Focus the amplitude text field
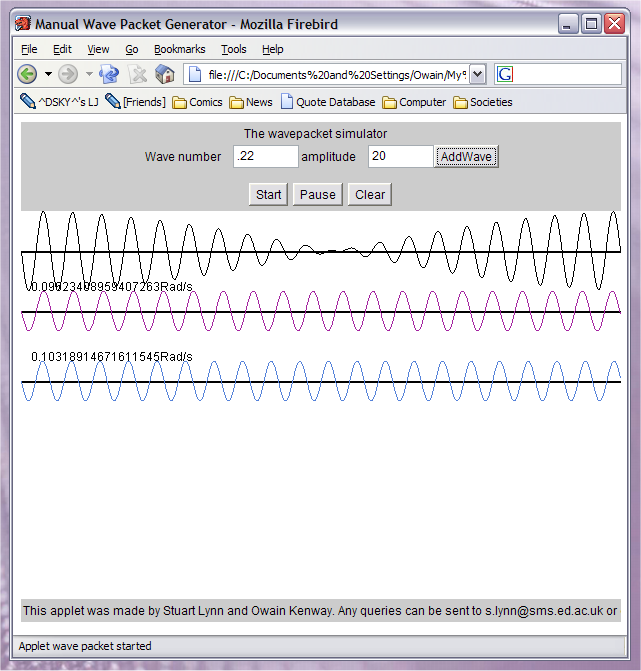The height and width of the screenshot is (671, 641). pos(400,157)
